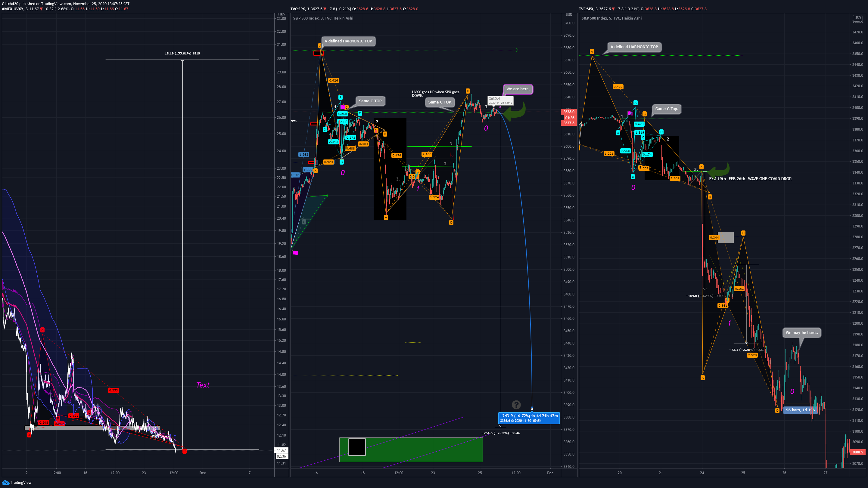The width and height of the screenshot is (868, 488).
Task: Click the 'AMEX:UVXY, 5' symbol header
Action: [14, 9]
